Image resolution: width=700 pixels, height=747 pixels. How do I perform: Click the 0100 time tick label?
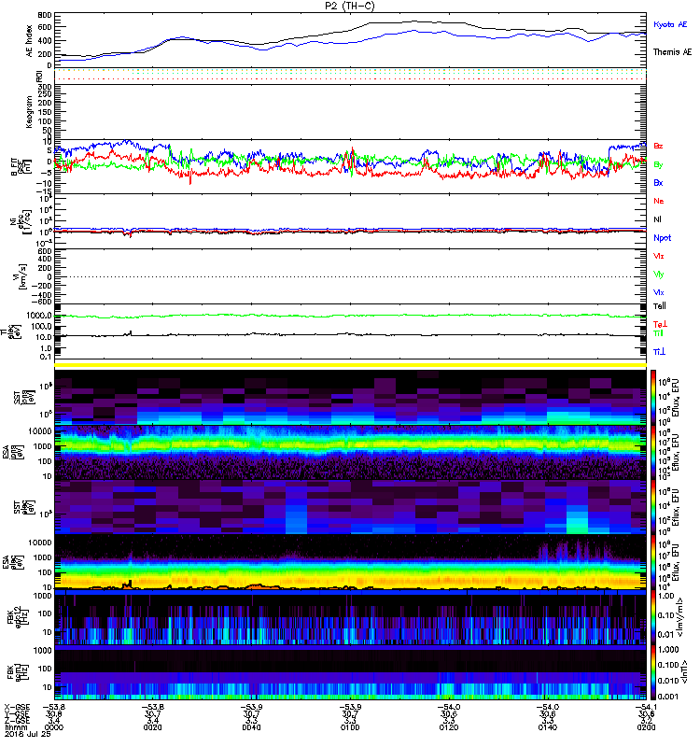[350, 727]
